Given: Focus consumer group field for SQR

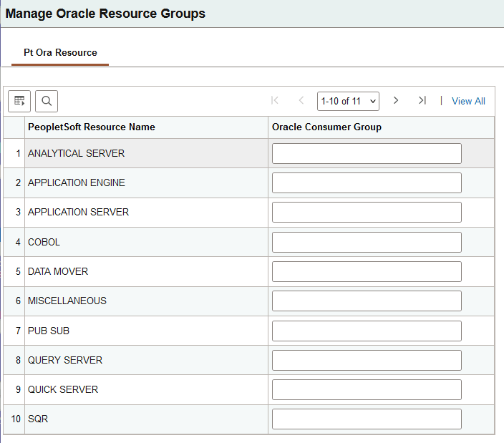Looking at the screenshot, I should [367, 419].
